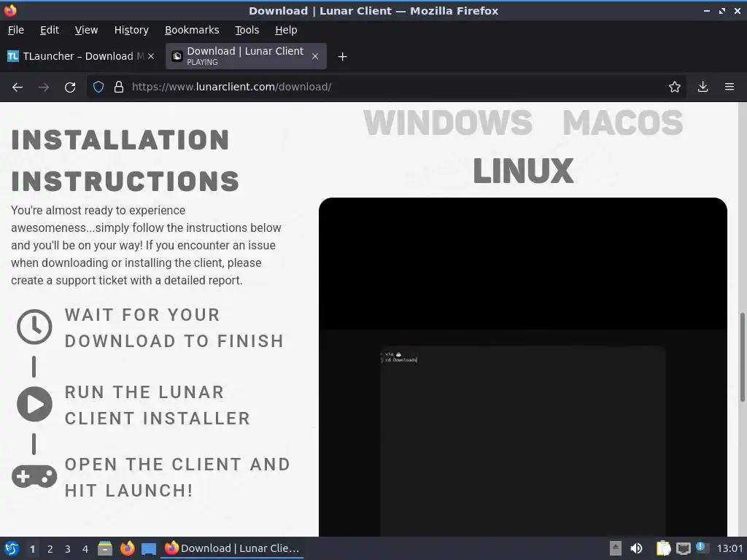Image resolution: width=747 pixels, height=560 pixels.
Task: Open the Help menu
Action: (286, 30)
